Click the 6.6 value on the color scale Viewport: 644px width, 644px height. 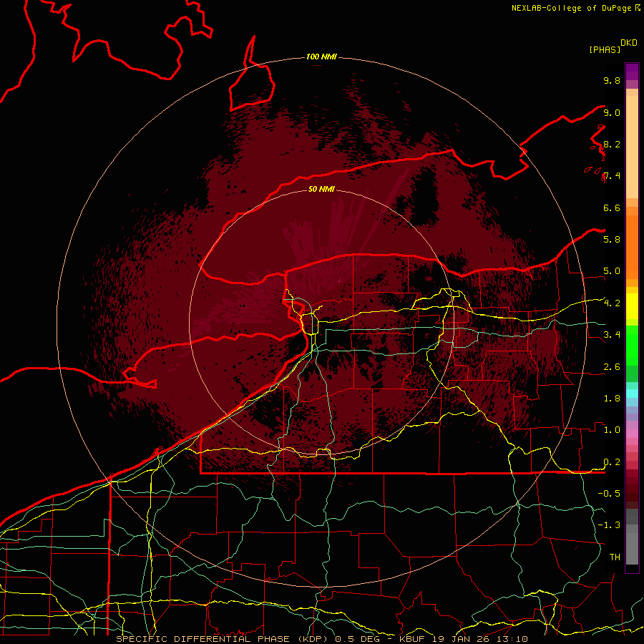(x=612, y=208)
